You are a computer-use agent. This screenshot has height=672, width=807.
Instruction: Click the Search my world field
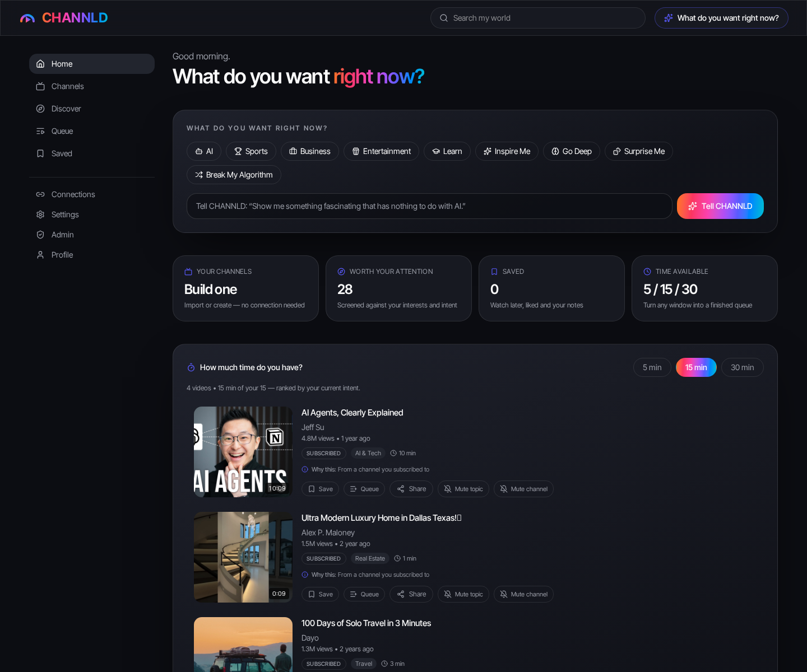(538, 18)
